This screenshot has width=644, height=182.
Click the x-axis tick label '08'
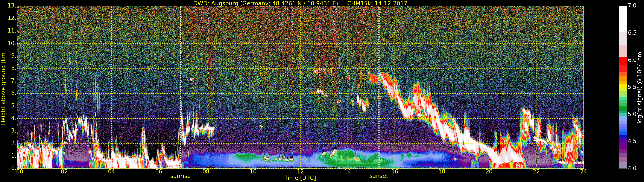point(206,172)
